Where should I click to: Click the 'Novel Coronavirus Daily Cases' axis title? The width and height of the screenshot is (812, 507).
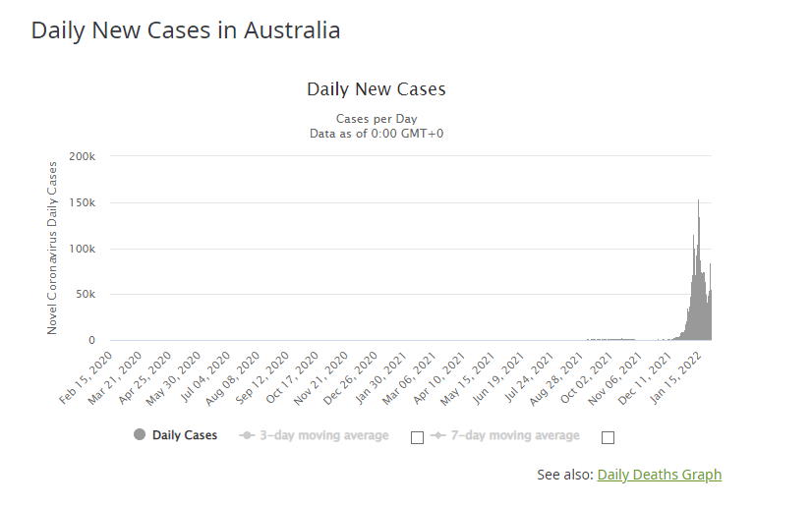point(53,249)
